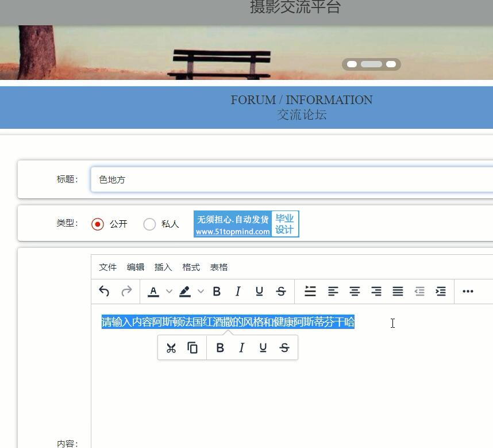Open the 格式 menu
The width and height of the screenshot is (493, 448).
(x=191, y=267)
